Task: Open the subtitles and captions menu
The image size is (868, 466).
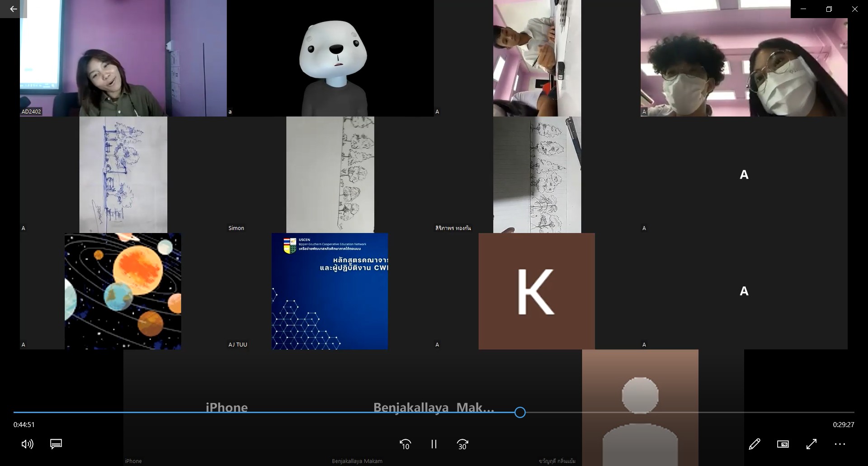Action: click(56, 444)
